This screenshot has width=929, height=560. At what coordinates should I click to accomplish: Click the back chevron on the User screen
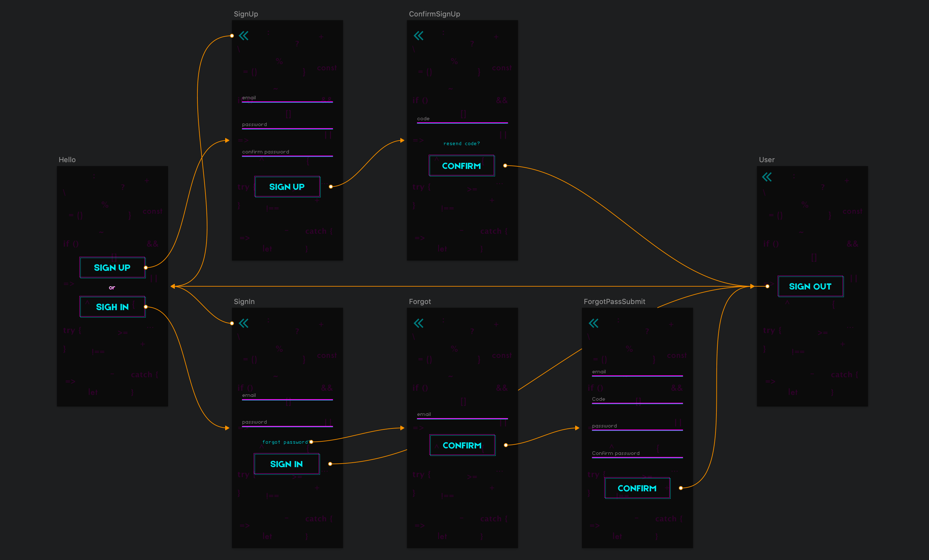pos(766,177)
